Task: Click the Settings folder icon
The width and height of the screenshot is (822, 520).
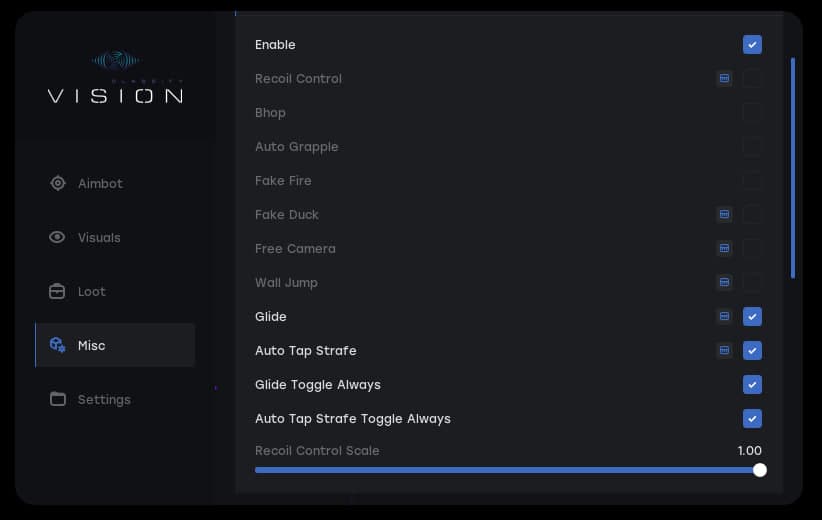Action: pyautogui.click(x=58, y=399)
